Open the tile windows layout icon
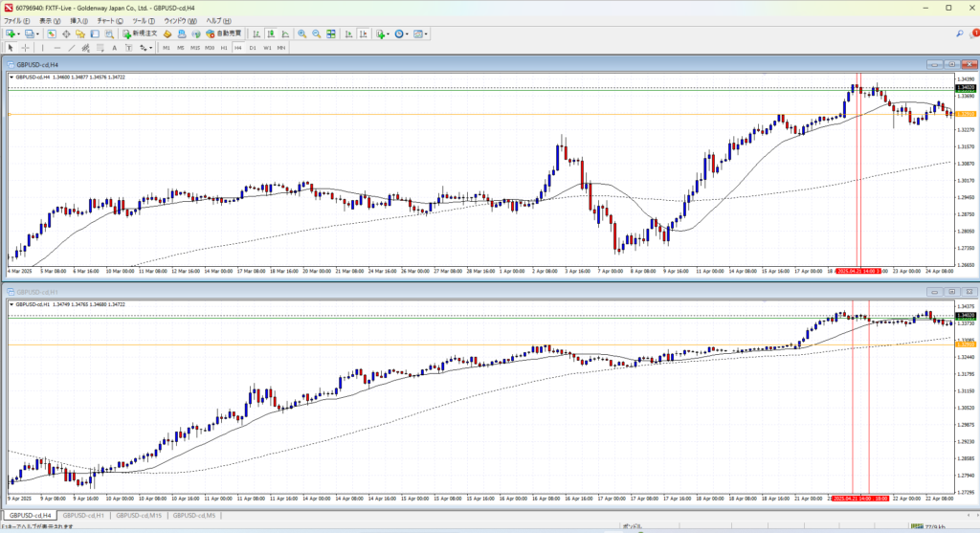The height and width of the screenshot is (533, 980). (331, 33)
